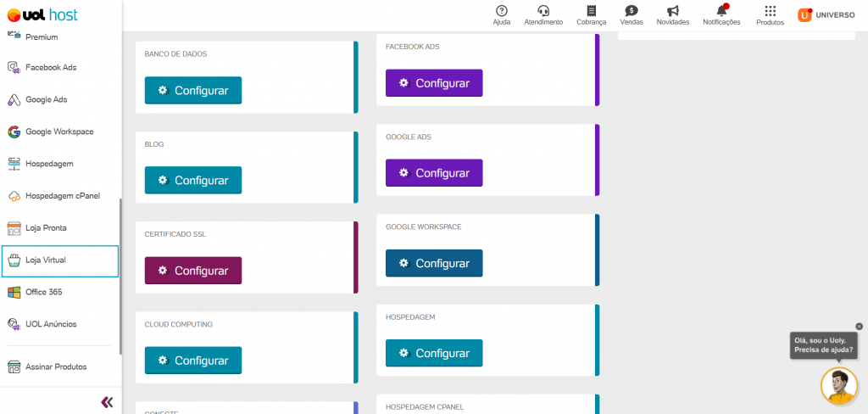Click the Premium sidebar icon
The image size is (868, 414).
click(14, 35)
